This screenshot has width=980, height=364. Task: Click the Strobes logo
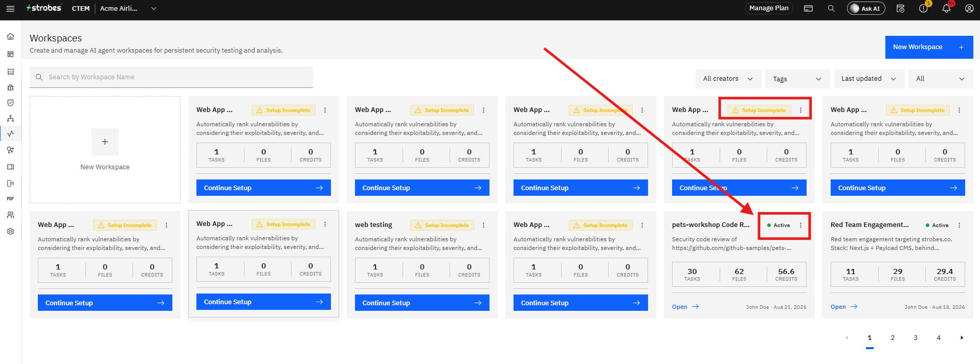(x=44, y=8)
